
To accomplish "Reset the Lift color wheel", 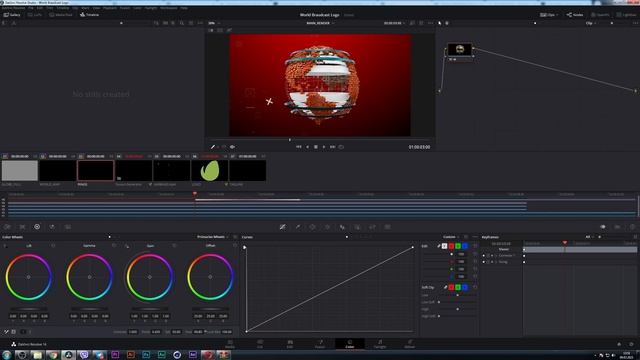I will [53, 246].
